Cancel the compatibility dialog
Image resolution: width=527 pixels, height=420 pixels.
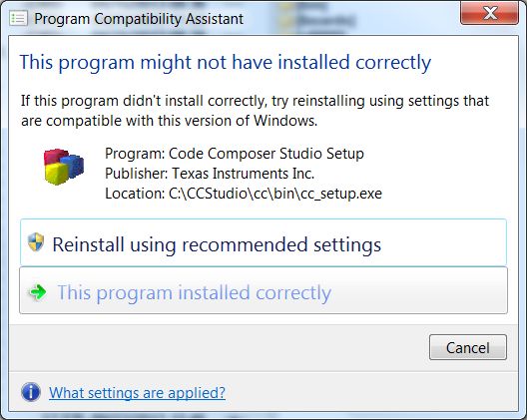pyautogui.click(x=467, y=347)
